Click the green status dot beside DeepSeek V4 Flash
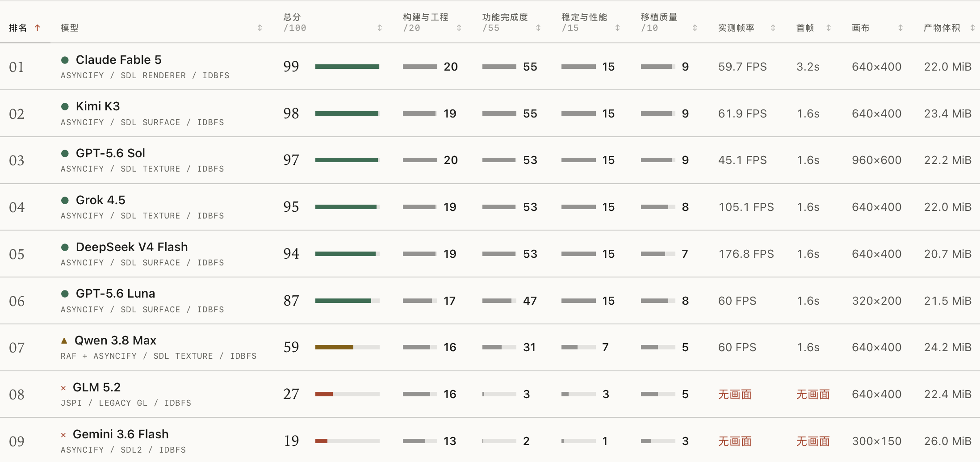 coord(65,247)
